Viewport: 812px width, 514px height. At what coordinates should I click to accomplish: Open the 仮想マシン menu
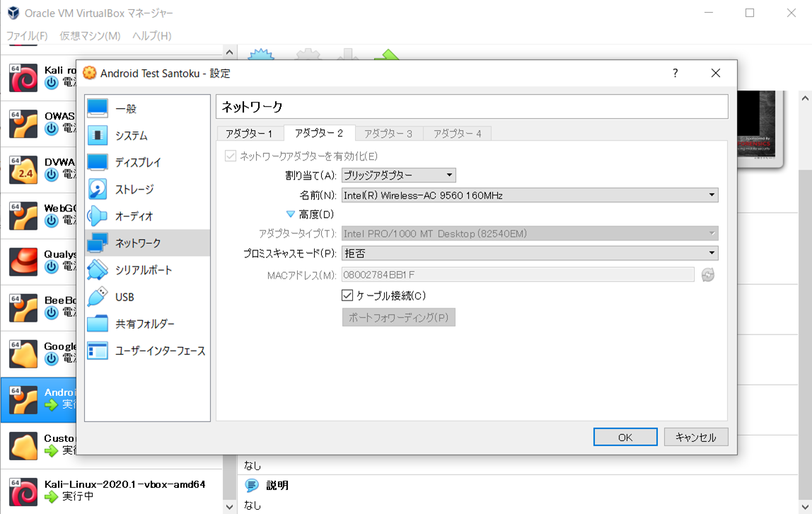coord(90,36)
